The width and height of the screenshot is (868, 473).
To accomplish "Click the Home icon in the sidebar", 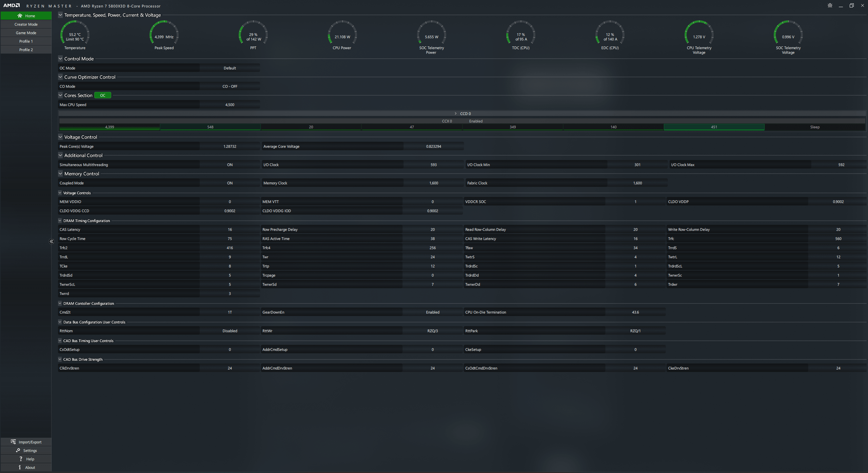I will point(20,16).
